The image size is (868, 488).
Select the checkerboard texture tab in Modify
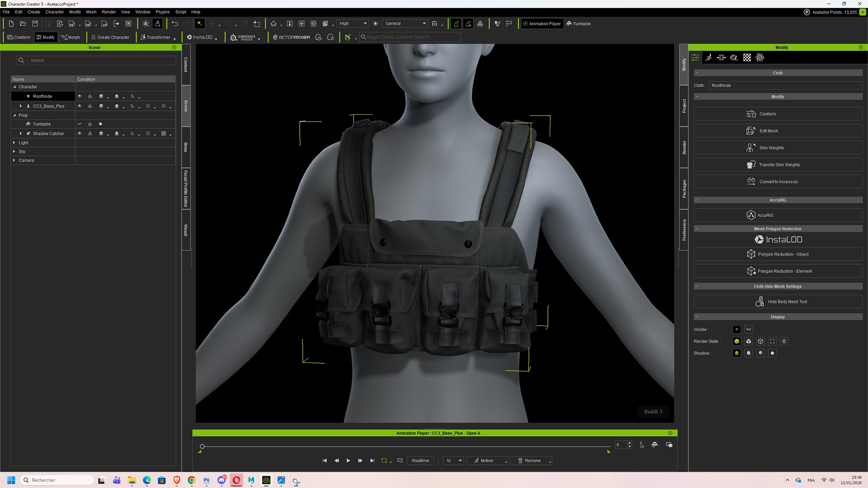[747, 57]
